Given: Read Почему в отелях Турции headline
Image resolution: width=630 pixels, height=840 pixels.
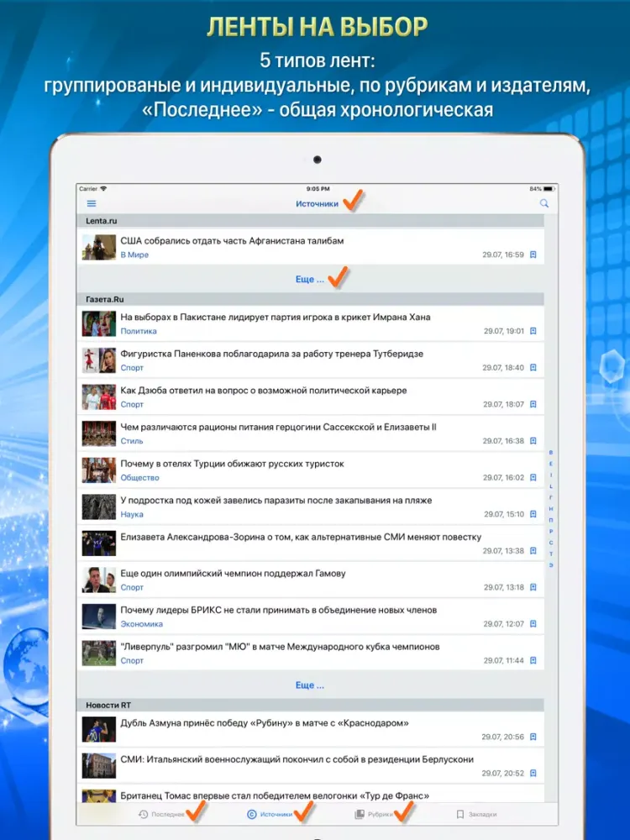Looking at the screenshot, I should (232, 464).
